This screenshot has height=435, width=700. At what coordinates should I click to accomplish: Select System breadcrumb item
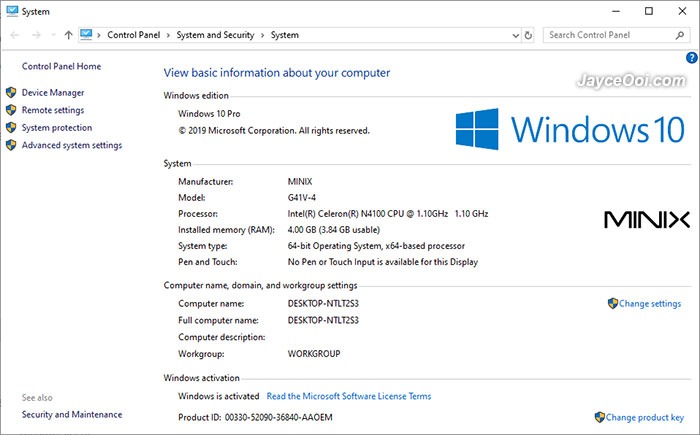(x=285, y=35)
